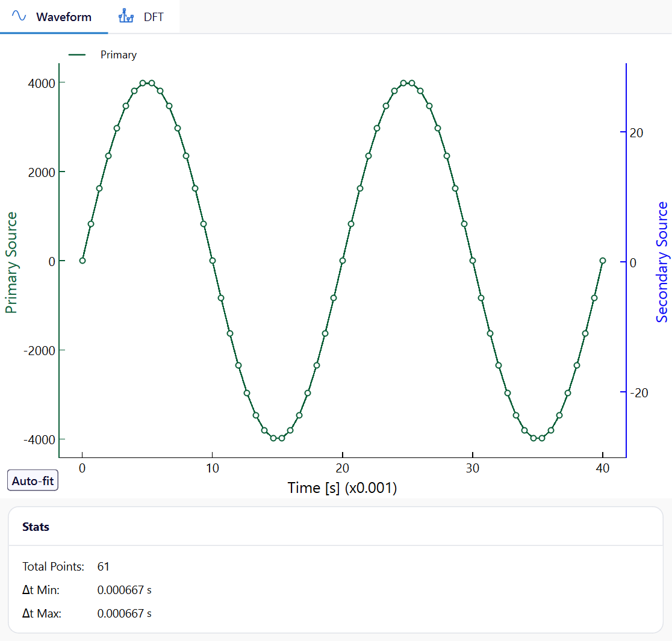The image size is (672, 641).
Task: Click the green Primary legend line swatch
Action: click(77, 55)
